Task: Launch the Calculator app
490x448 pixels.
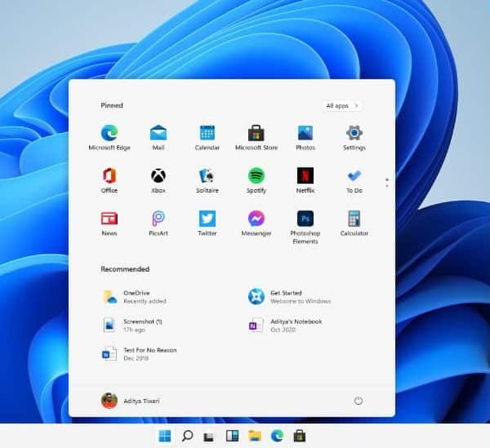Action: click(x=354, y=224)
